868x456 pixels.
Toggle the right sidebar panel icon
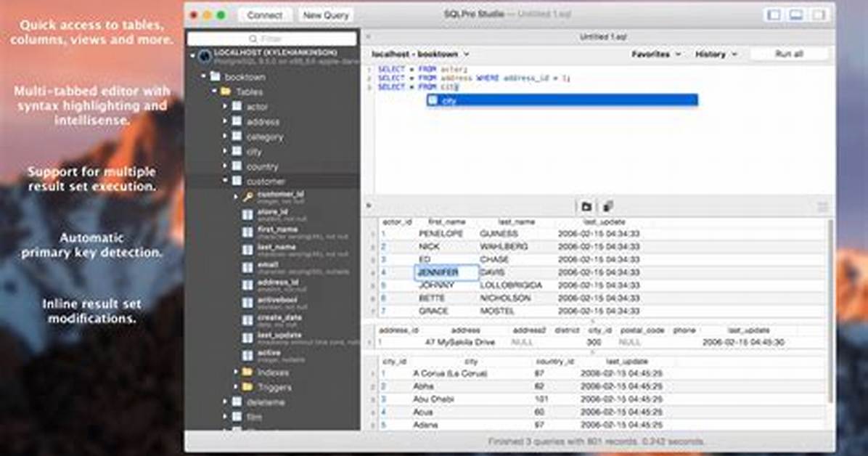(818, 15)
